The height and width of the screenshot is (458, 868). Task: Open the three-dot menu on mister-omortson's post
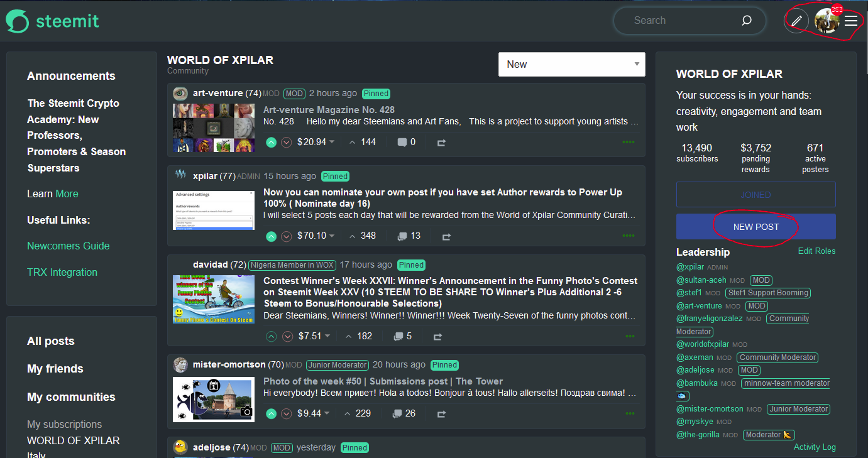coord(630,413)
